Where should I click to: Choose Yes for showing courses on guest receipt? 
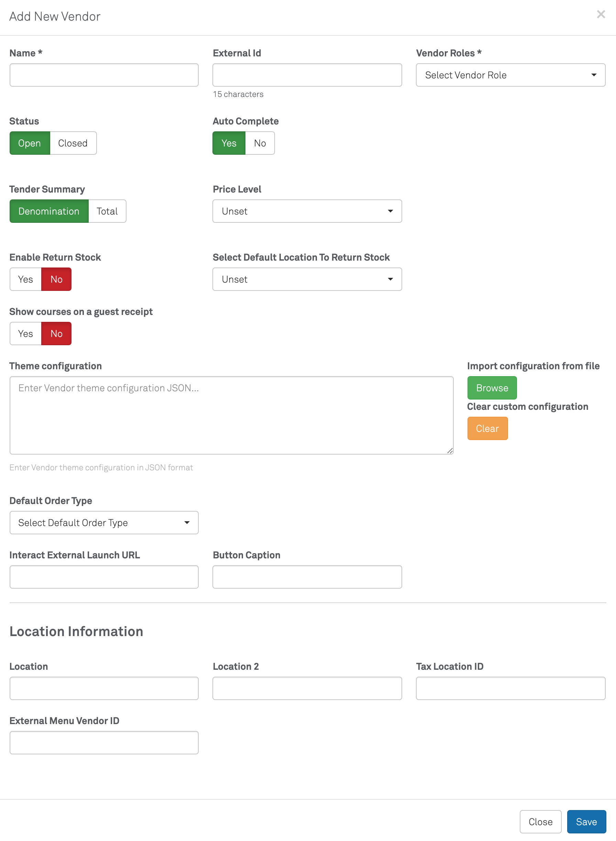click(25, 334)
